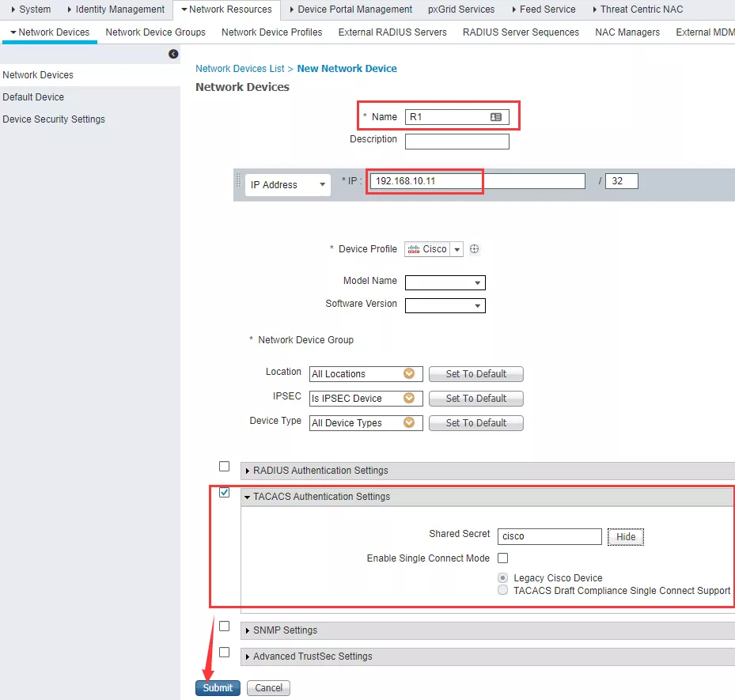735x700 pixels.
Task: Click the card icon in Name field
Action: point(496,117)
